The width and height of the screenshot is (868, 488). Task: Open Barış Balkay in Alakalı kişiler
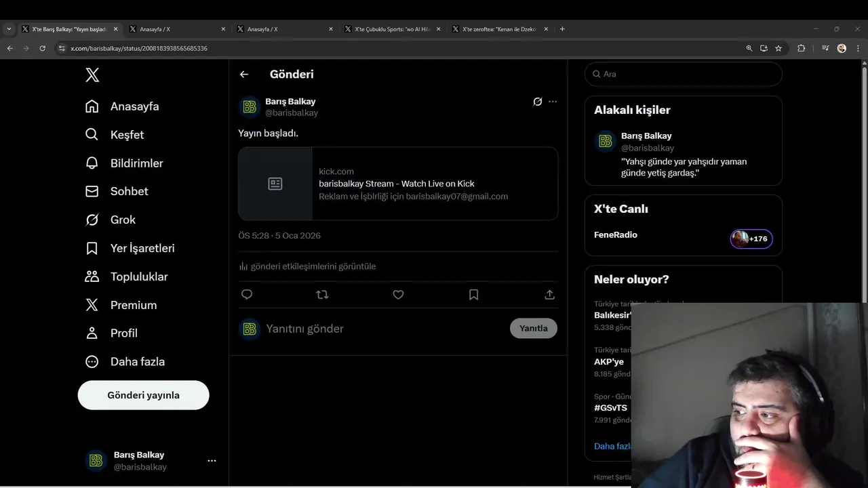pyautogui.click(x=684, y=155)
